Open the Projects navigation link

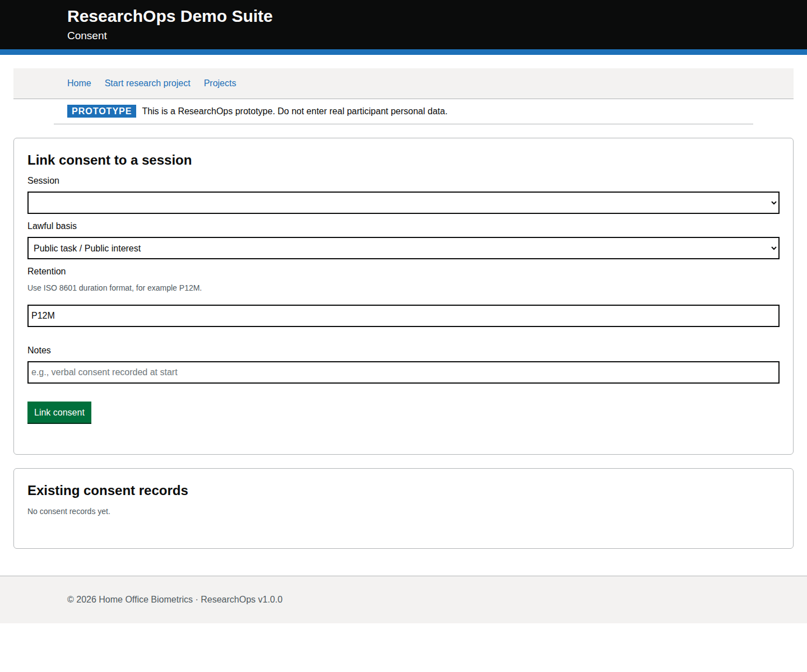220,83
